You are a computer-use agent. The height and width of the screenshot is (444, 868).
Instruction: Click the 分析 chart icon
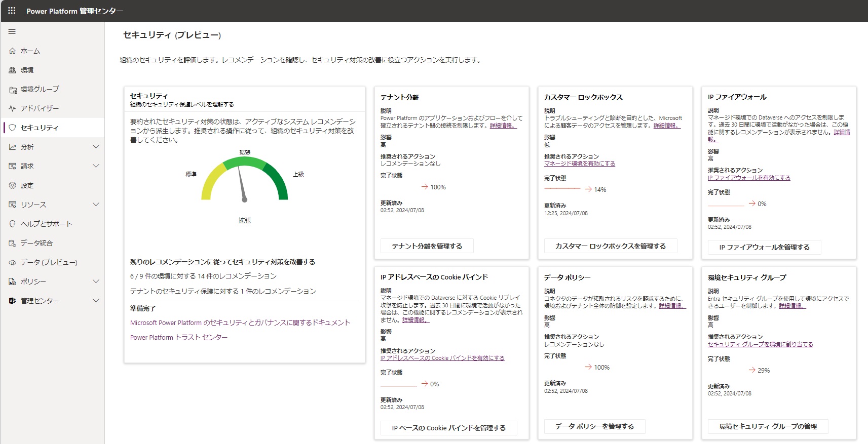pos(13,147)
